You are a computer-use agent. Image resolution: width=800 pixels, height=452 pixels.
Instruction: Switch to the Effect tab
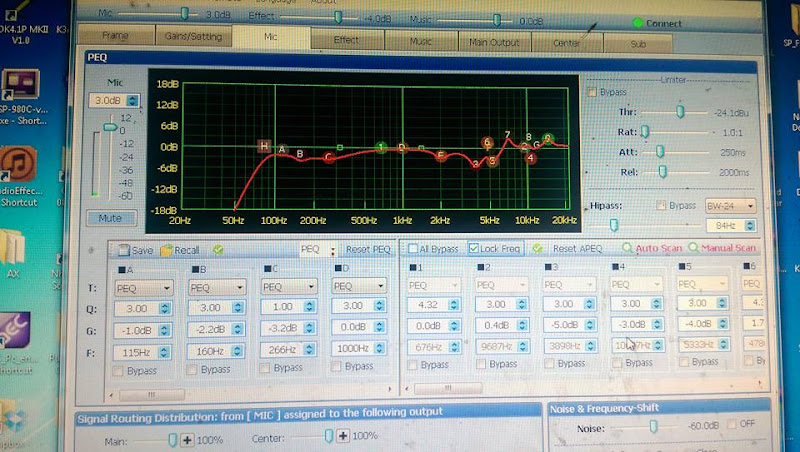click(x=346, y=40)
